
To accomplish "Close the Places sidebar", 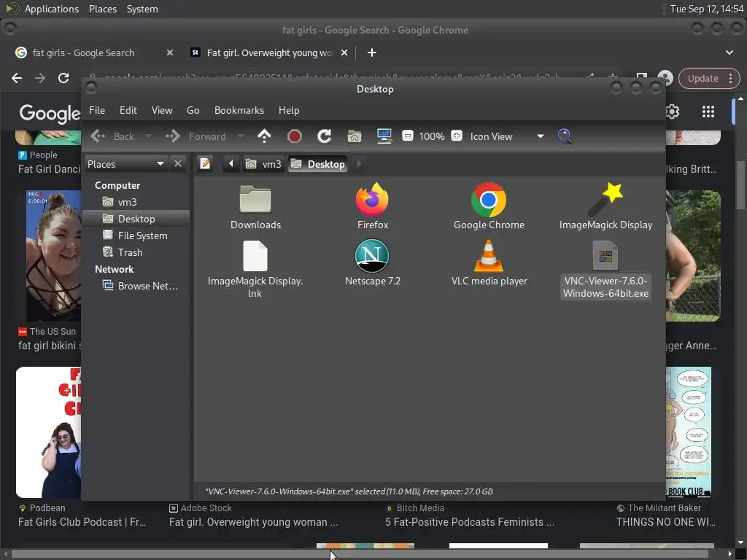I will pyautogui.click(x=178, y=164).
